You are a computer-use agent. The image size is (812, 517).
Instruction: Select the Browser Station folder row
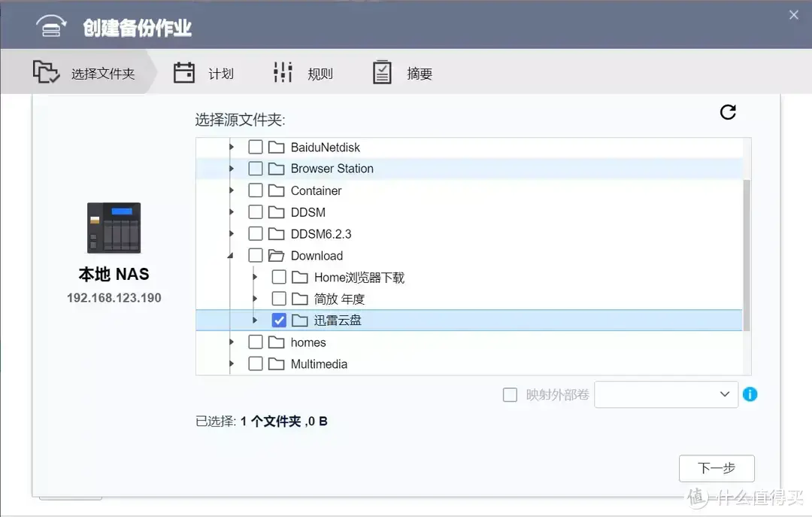click(332, 169)
